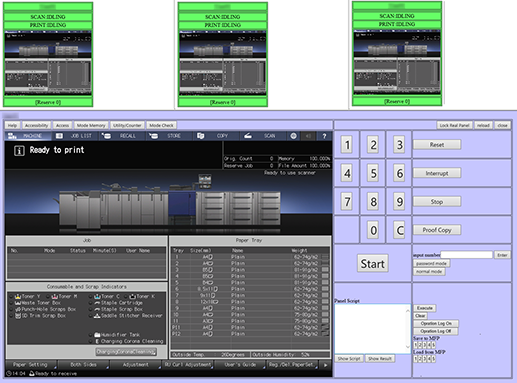Click the question mark help icon

(324, 136)
